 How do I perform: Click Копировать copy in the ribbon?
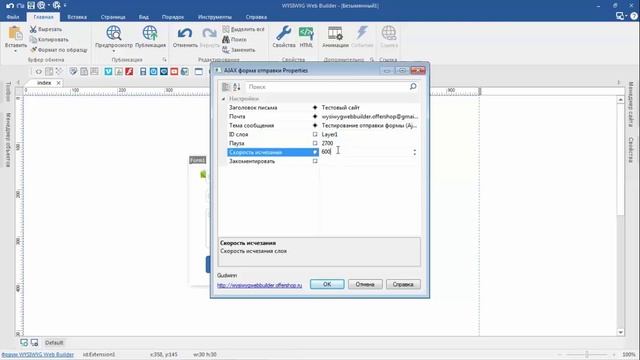(49, 40)
